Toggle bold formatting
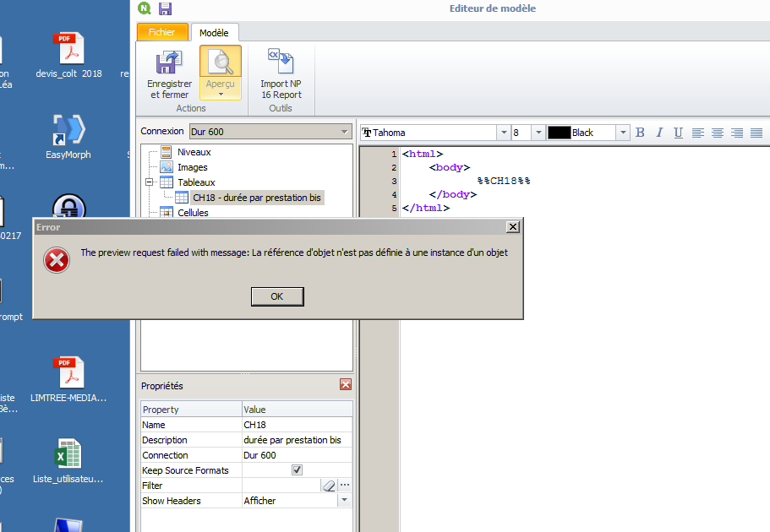 coord(640,133)
